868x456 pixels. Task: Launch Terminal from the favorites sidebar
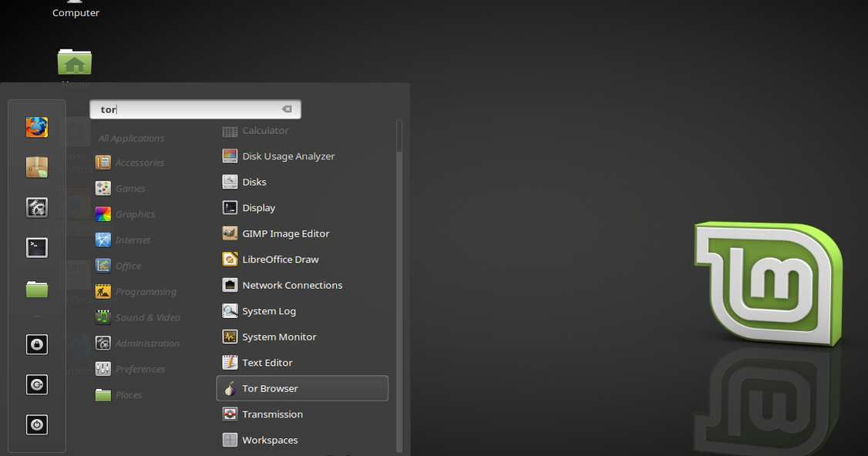pos(37,247)
